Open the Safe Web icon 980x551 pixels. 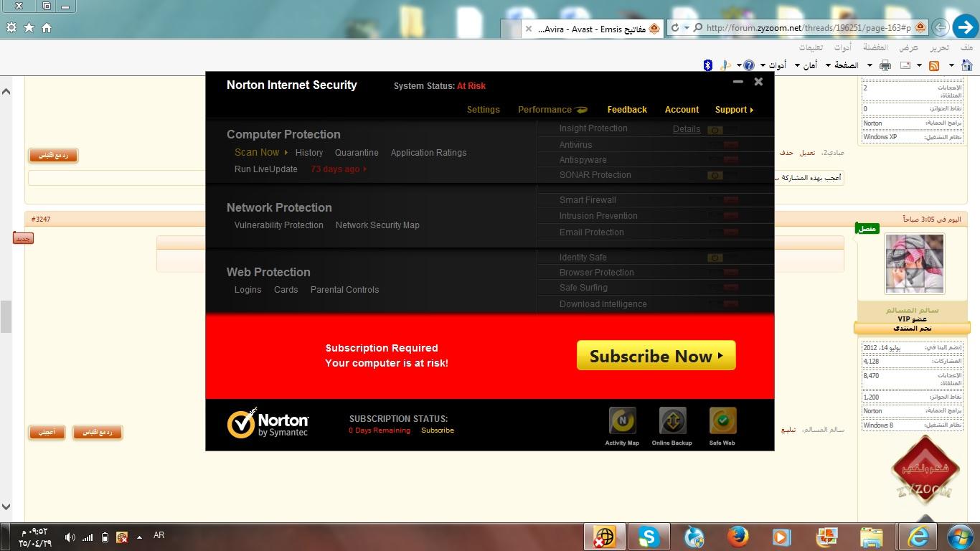[722, 421]
